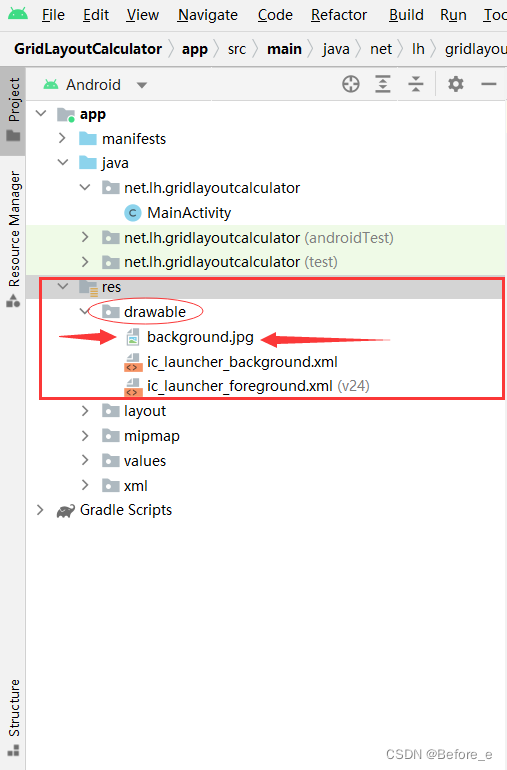
Task: Select the mipmap folder icon
Action: click(111, 436)
